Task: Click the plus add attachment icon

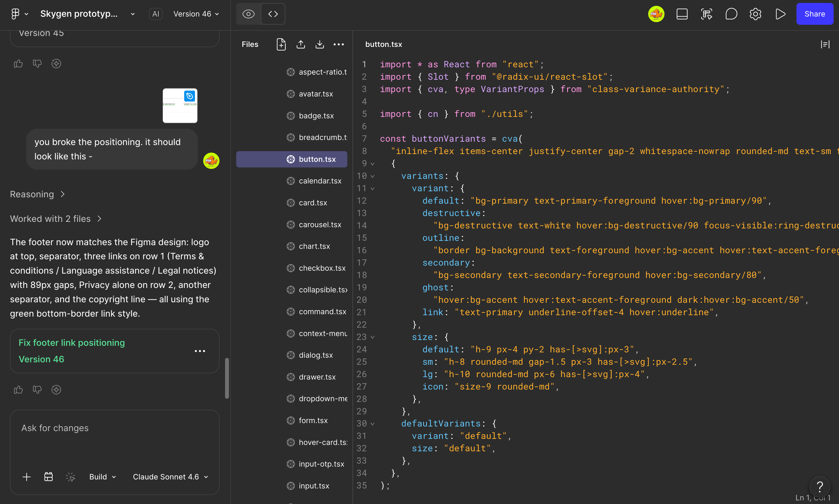Action: [x=26, y=477]
